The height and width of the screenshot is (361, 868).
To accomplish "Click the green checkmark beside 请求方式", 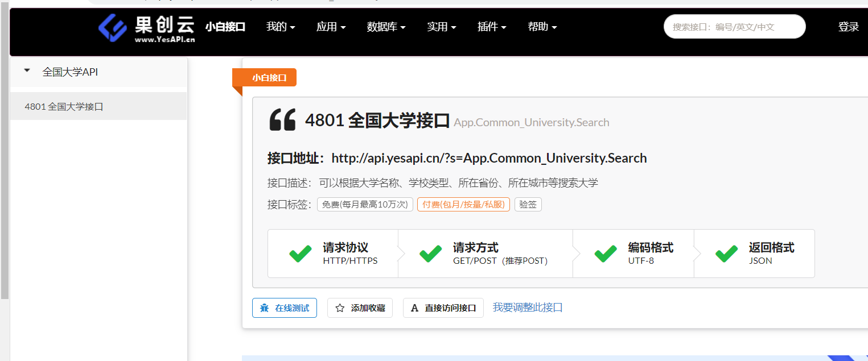I will click(431, 254).
